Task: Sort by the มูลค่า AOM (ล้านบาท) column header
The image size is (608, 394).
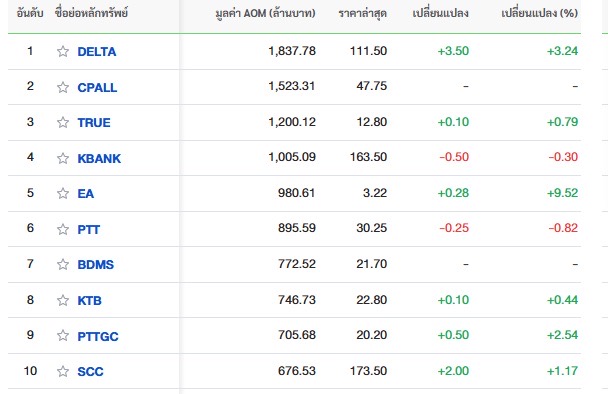Action: pyautogui.click(x=265, y=13)
